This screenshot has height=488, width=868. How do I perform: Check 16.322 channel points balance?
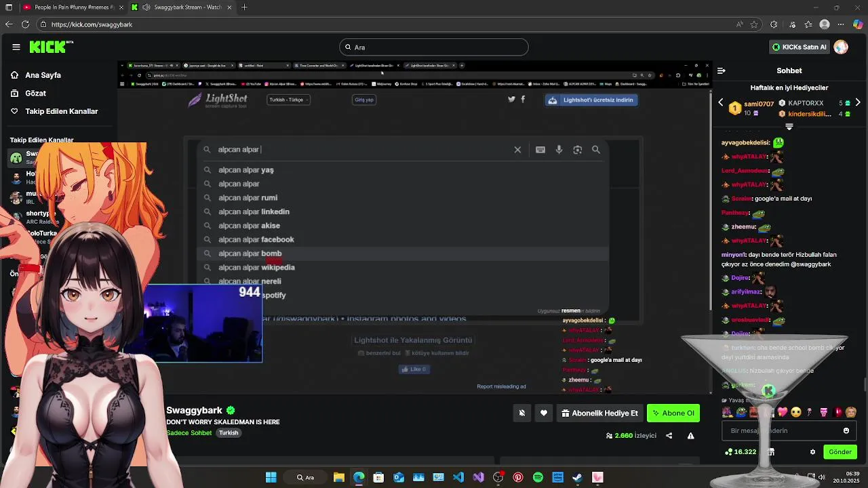point(741,452)
